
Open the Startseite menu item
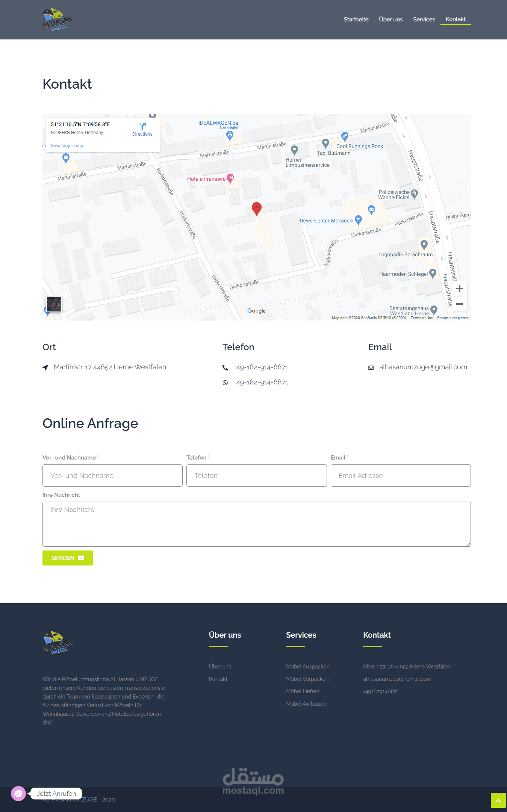point(356,20)
